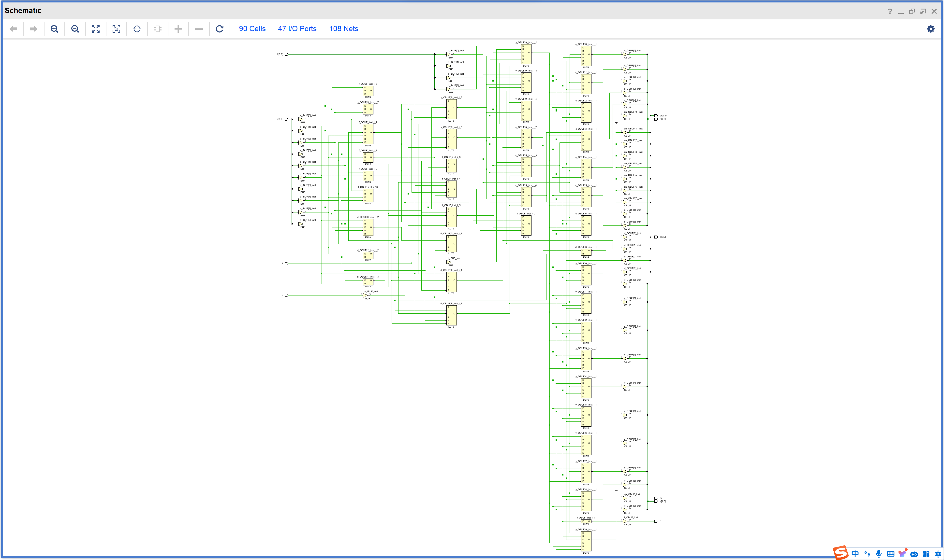Toggle Chinese punctuation mode

[x=867, y=554]
